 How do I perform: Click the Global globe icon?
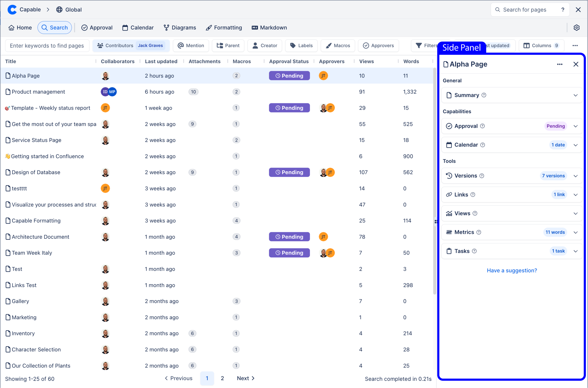[59, 10]
